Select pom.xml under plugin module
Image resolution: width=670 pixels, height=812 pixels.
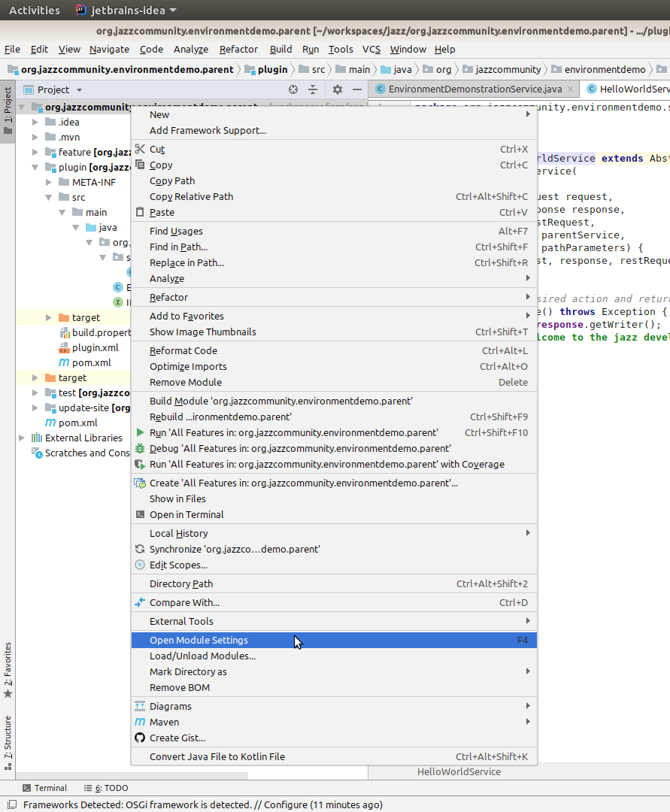click(85, 362)
